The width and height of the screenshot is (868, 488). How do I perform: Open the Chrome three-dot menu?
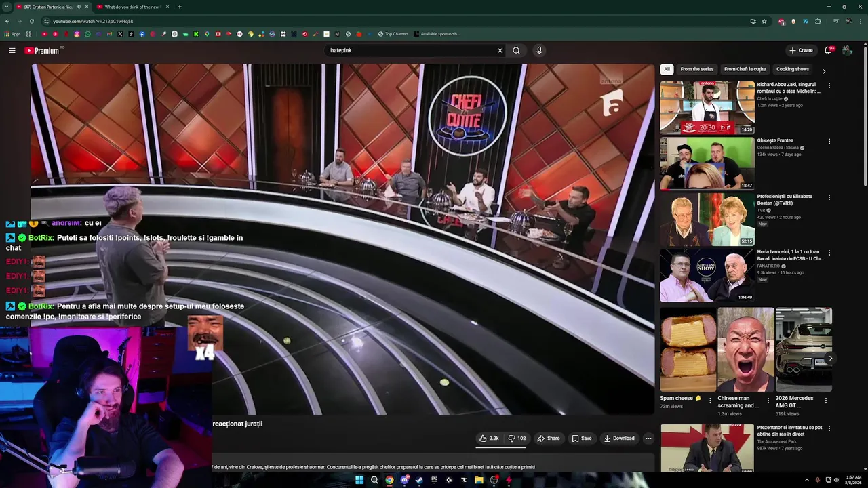(860, 21)
